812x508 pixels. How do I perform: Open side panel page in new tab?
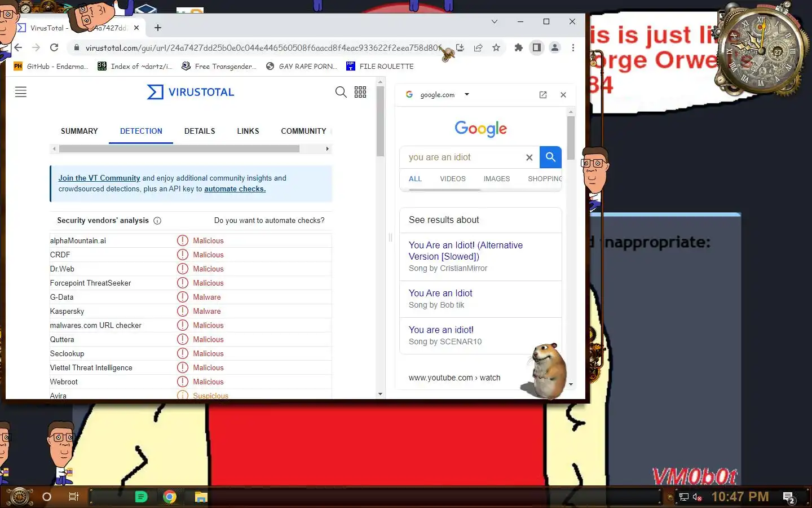tap(543, 95)
